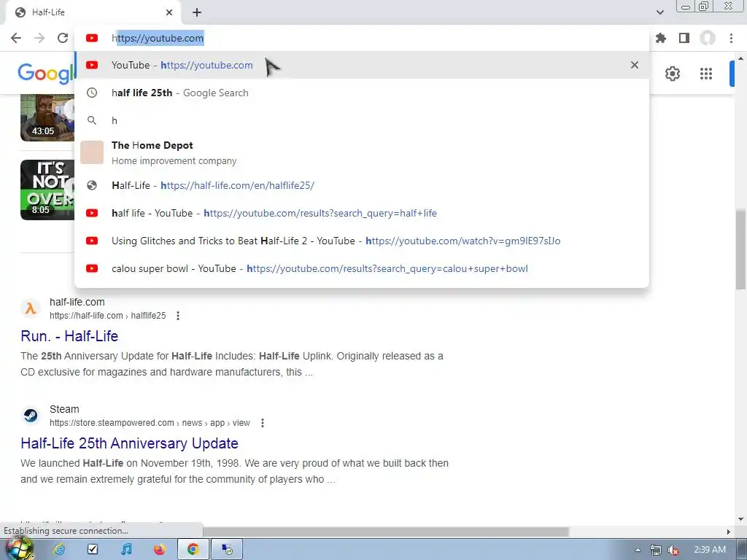747x560 pixels.
Task: Reload the page with the refresh icon
Action: (63, 38)
